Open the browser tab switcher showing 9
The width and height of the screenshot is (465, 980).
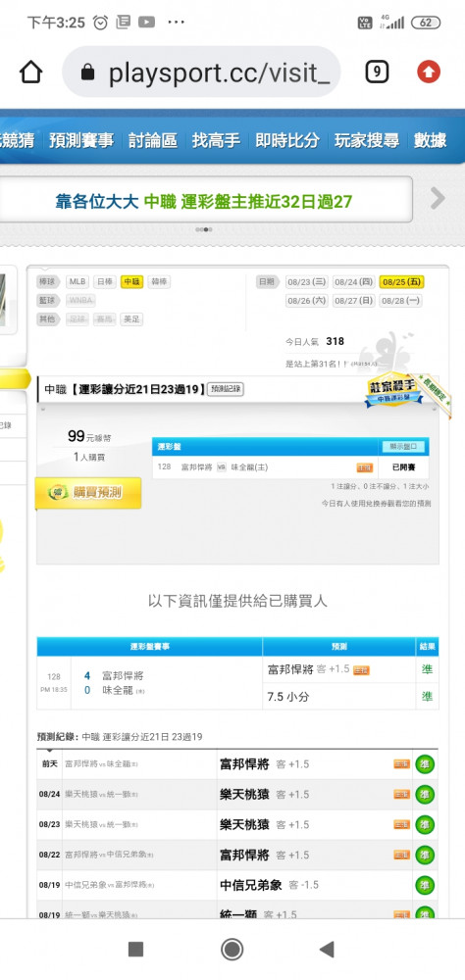point(377,73)
